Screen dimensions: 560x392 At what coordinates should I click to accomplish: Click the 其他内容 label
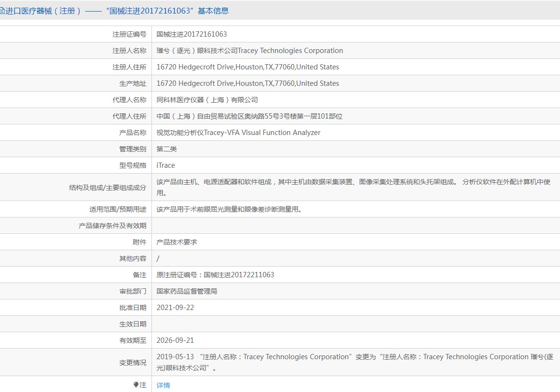[x=133, y=258]
